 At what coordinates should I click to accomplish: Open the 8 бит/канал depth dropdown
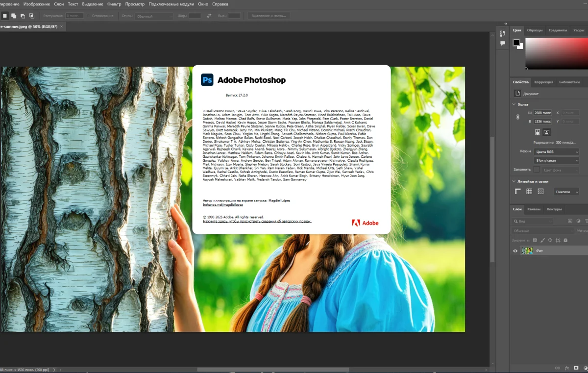click(556, 160)
